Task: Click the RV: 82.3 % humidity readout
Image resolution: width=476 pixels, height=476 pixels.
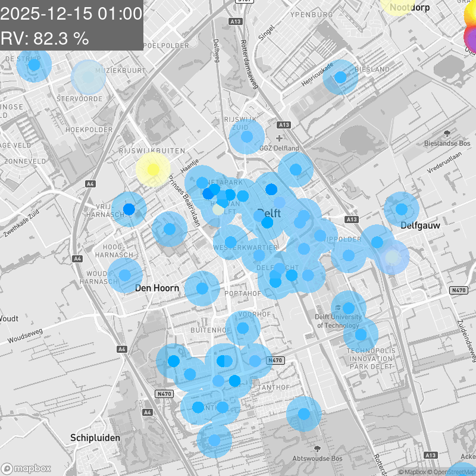Action: point(45,39)
